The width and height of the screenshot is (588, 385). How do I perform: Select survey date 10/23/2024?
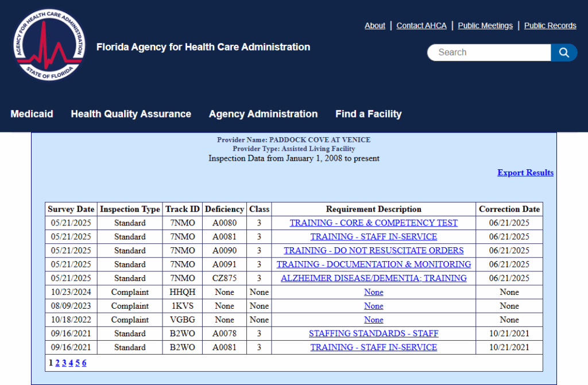[71, 292]
